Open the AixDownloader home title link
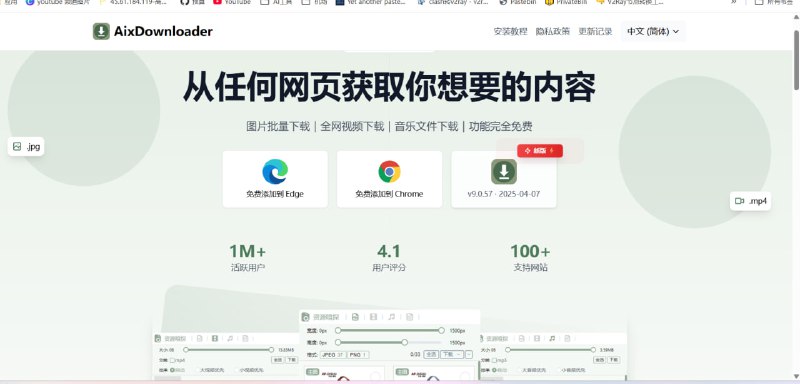Screen dimensions: 800x384 (x=163, y=31)
